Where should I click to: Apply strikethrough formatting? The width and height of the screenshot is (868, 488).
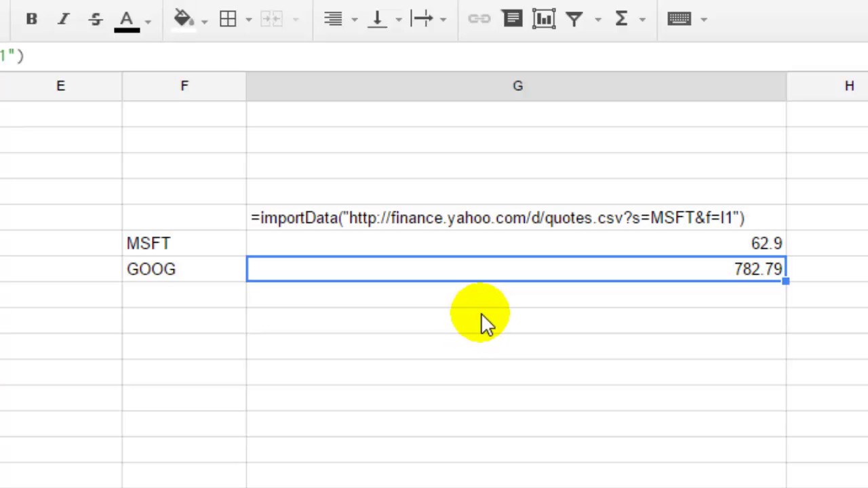(96, 19)
